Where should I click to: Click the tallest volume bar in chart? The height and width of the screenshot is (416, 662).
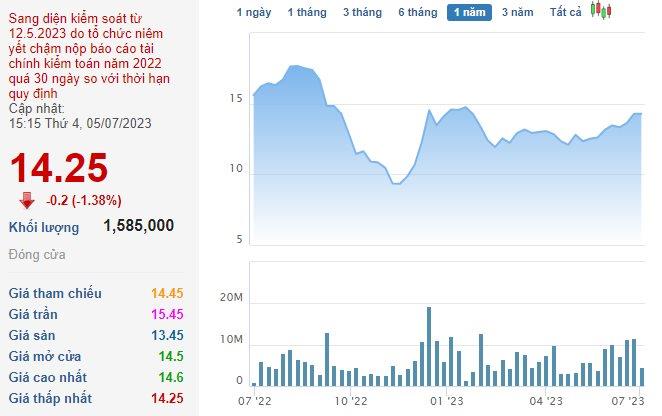point(429,346)
